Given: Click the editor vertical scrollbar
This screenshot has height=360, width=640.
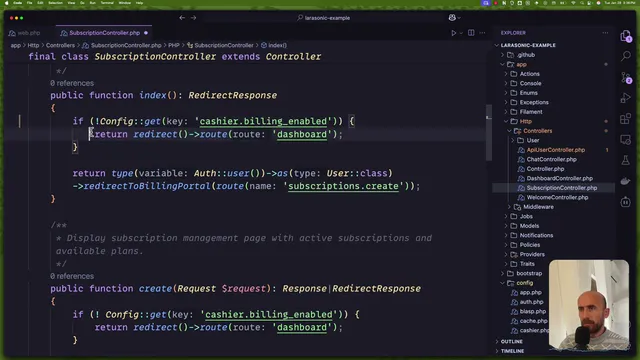Looking at the screenshot, I should click(x=489, y=133).
